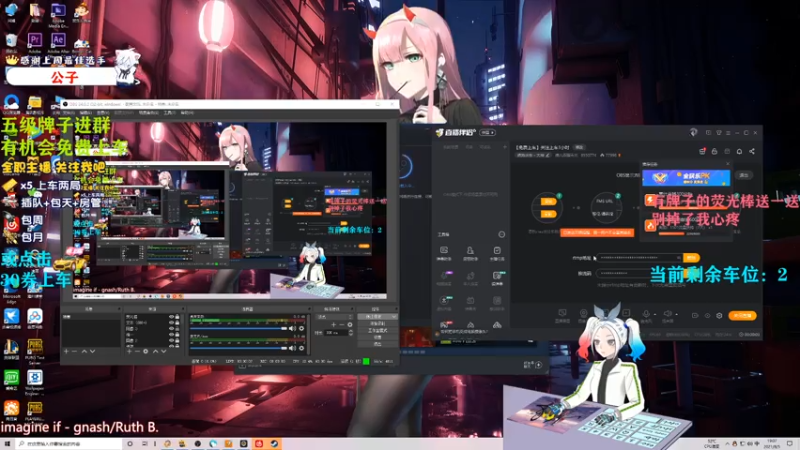The width and height of the screenshot is (800, 450).
Task: Open Scene Collection menu in OBS
Action: tap(148, 113)
